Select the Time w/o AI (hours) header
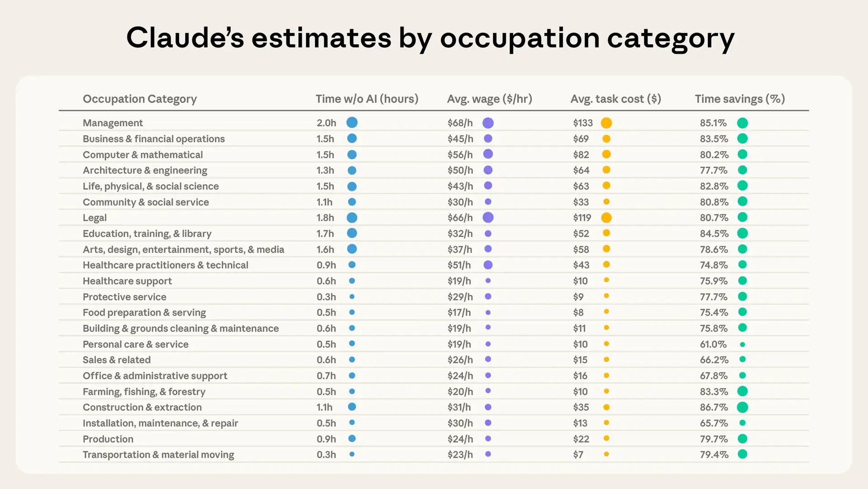Image resolution: width=868 pixels, height=489 pixels. pyautogui.click(x=367, y=99)
